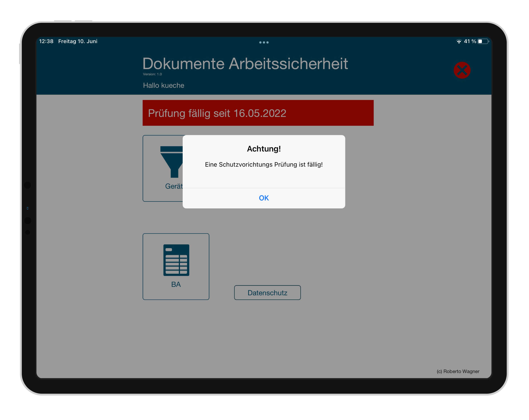Click the BA label text
The height and width of the screenshot is (420, 529).
(176, 284)
